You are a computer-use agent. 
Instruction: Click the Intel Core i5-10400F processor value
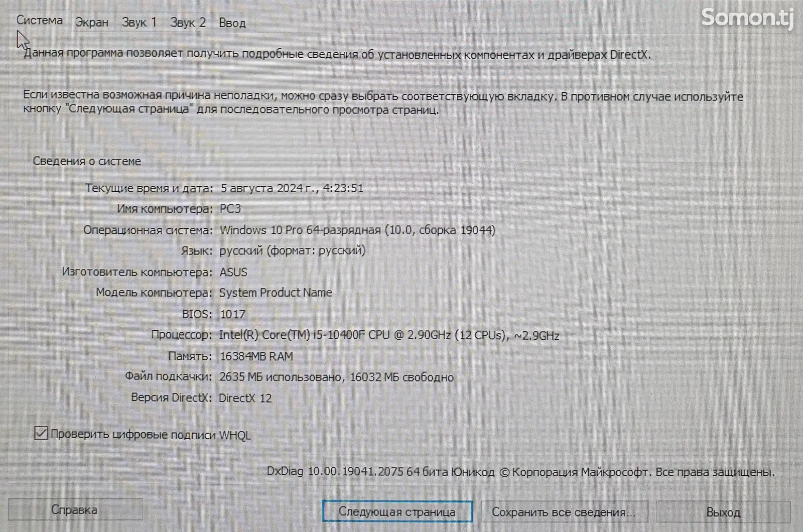point(389,335)
